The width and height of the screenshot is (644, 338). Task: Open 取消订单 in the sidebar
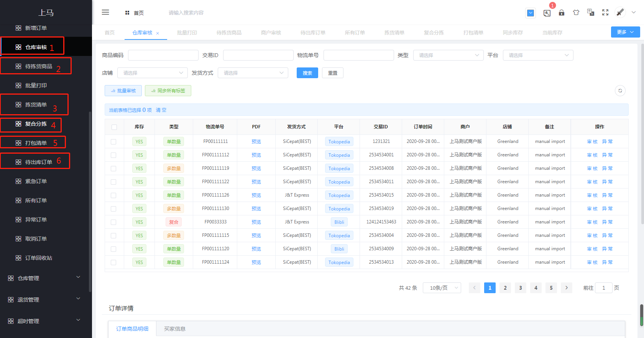(36, 239)
